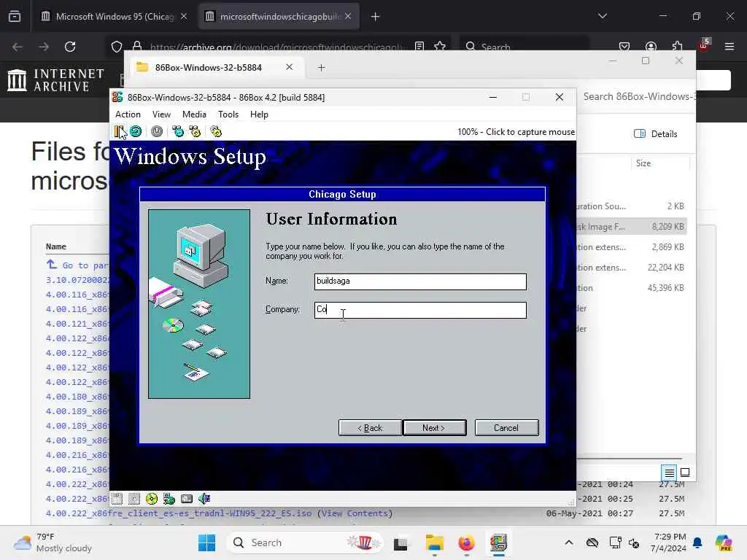Click the Name field containing buildsaga
Screen dimensions: 747x560
point(420,281)
